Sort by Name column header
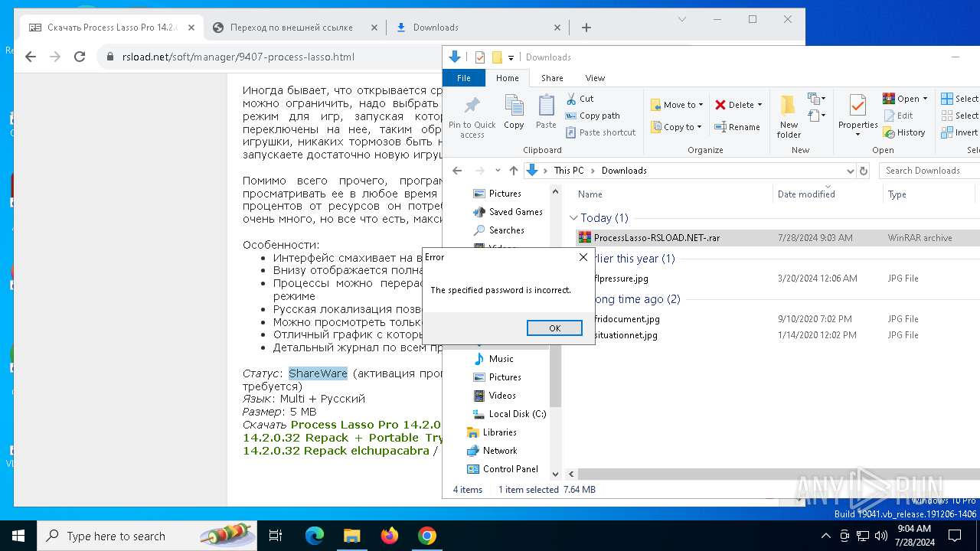The height and width of the screenshot is (551, 980). click(590, 194)
